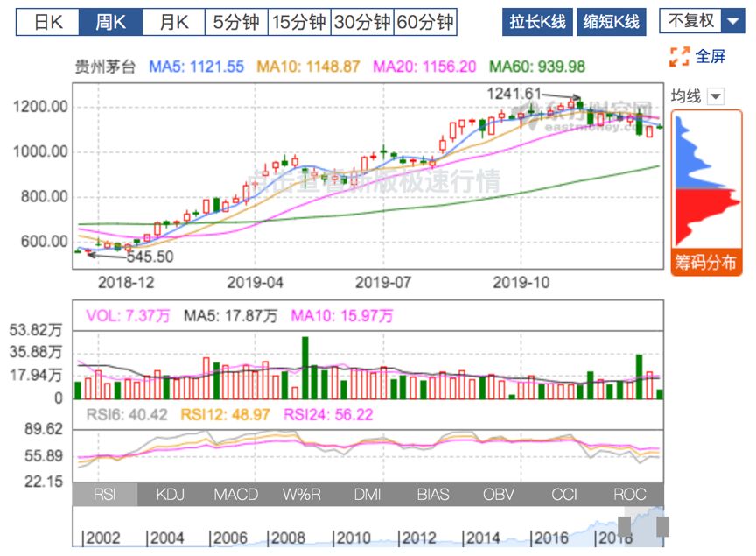Screen dimensions: 756x556
Task: Click the 筹码分布 button
Action: point(706,263)
